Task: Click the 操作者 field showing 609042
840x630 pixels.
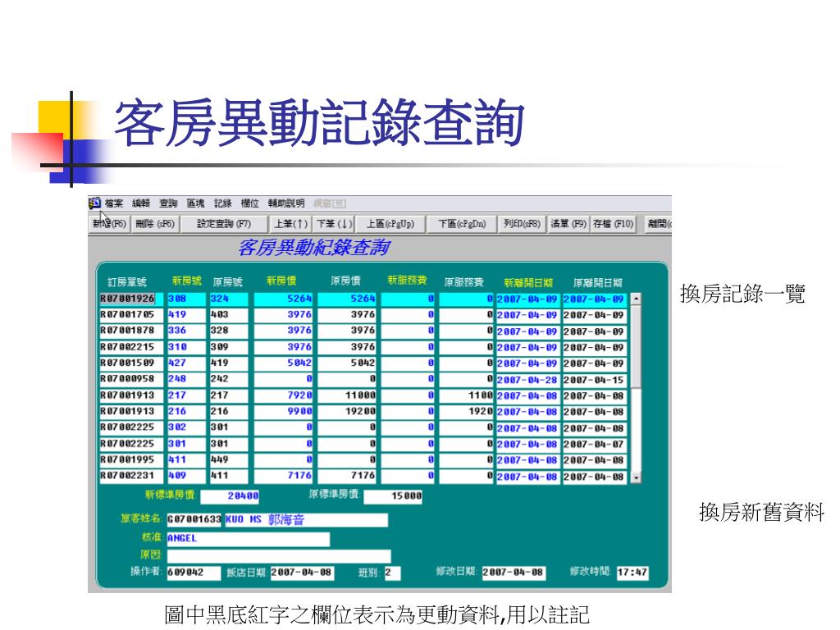Action: pos(194,573)
